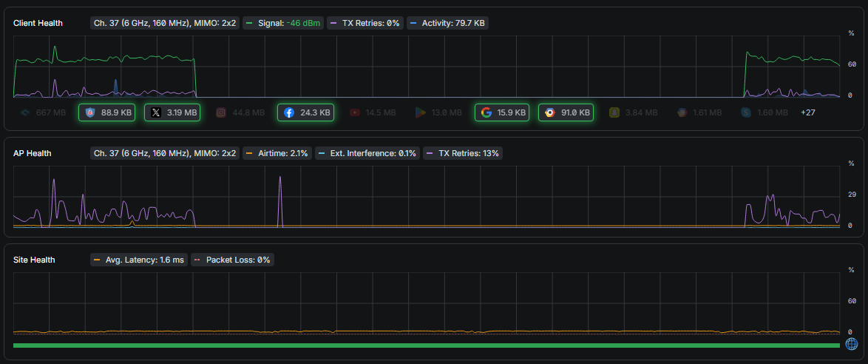The height and width of the screenshot is (364, 868).
Task: Select the 24.3 KB app chip
Action: pyautogui.click(x=305, y=112)
